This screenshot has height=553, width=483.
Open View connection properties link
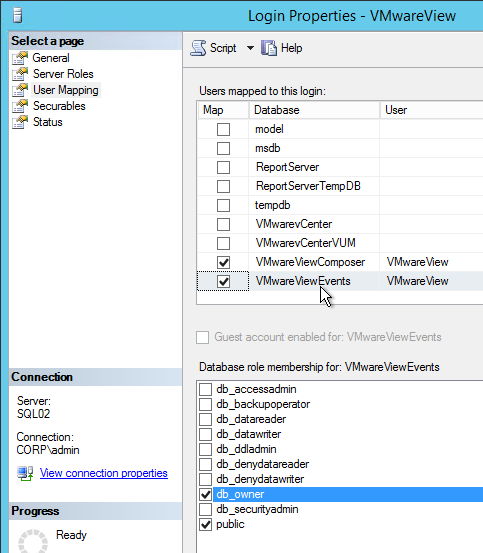(104, 473)
